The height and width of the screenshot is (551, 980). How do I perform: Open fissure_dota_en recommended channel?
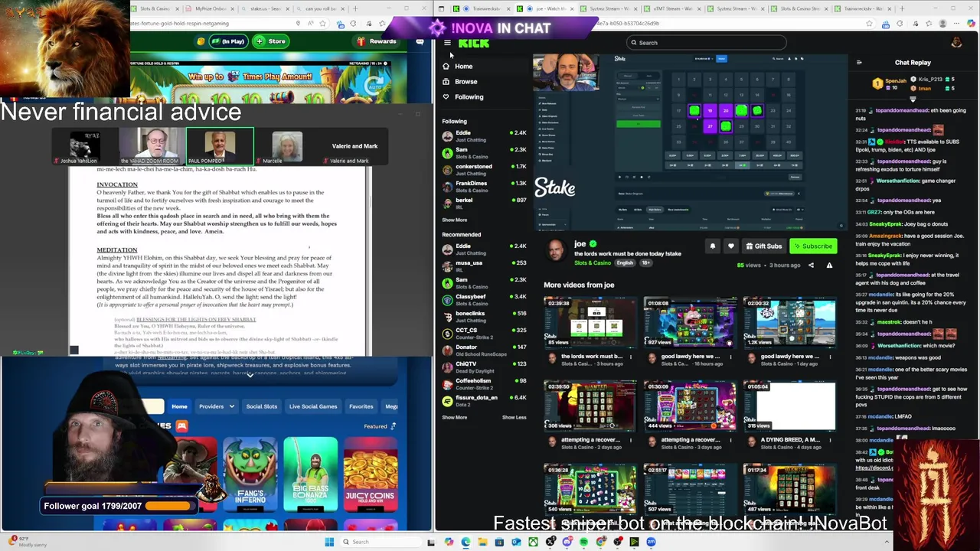[484, 401]
